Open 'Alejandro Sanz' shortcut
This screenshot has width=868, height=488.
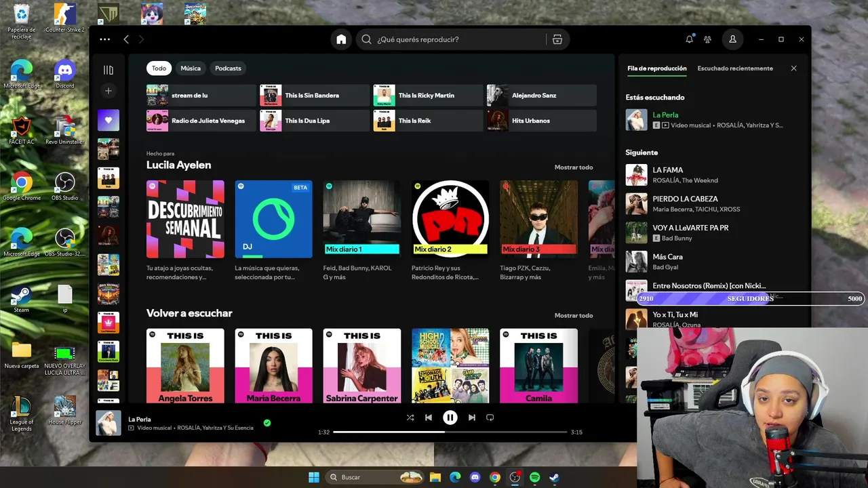point(541,96)
